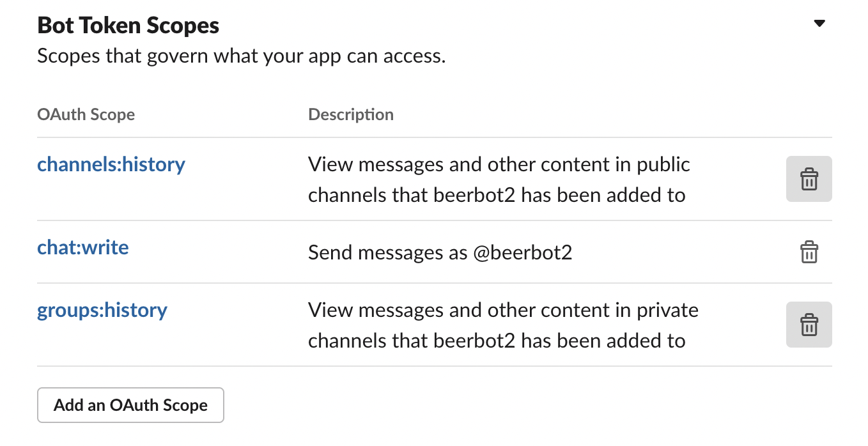Image resolution: width=868 pixels, height=446 pixels.
Task: Click the Bot Token Scopes heading
Action: click(x=128, y=26)
